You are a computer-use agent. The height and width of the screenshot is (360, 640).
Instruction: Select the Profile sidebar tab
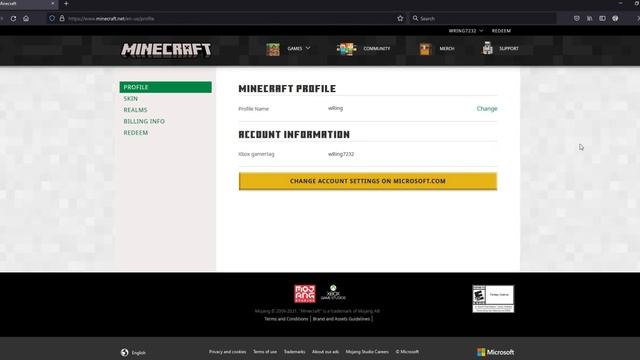[166, 87]
